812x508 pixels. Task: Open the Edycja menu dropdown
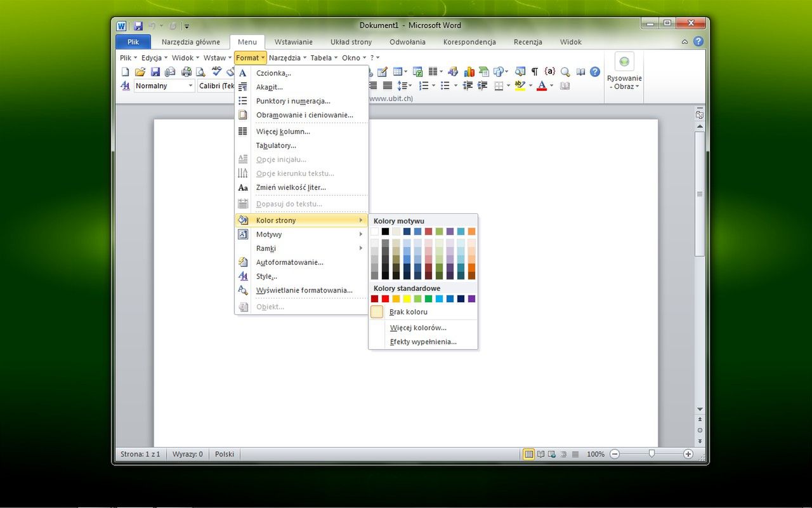coord(154,58)
